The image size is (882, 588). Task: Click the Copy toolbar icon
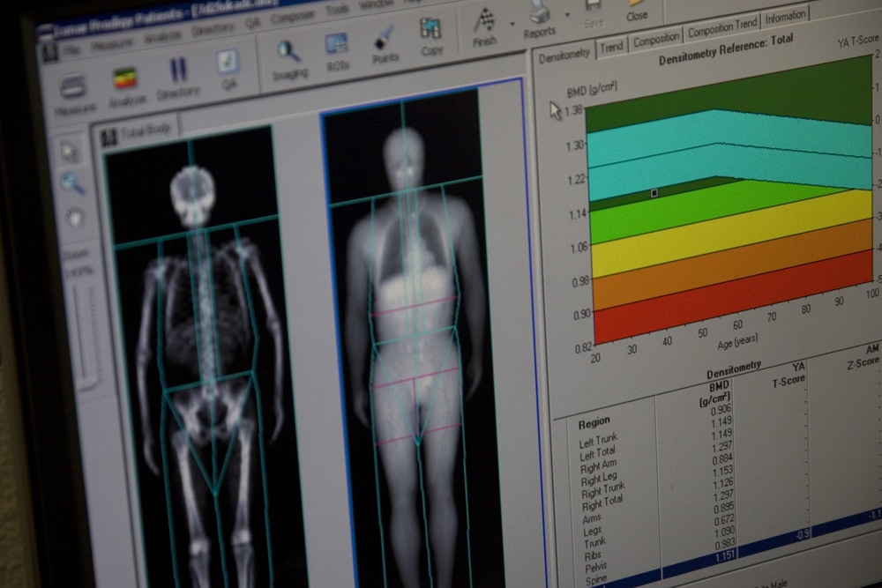coord(431,34)
